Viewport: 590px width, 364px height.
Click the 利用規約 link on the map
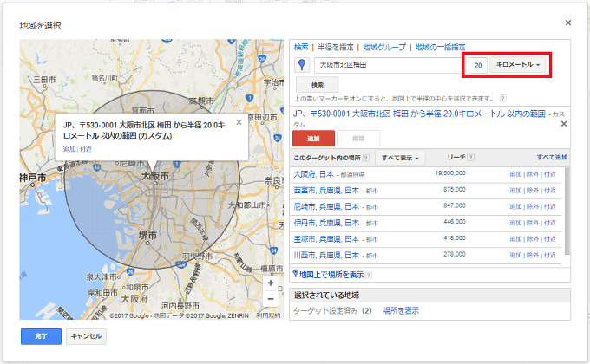point(268,315)
